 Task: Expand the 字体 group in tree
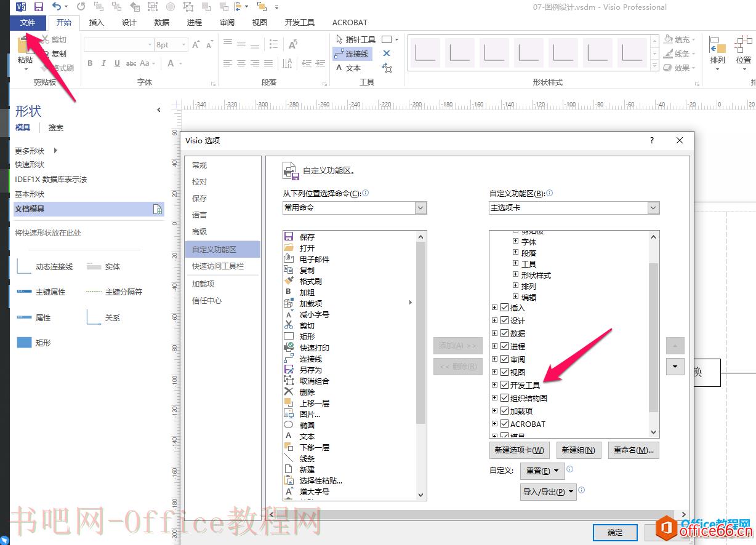(x=516, y=242)
